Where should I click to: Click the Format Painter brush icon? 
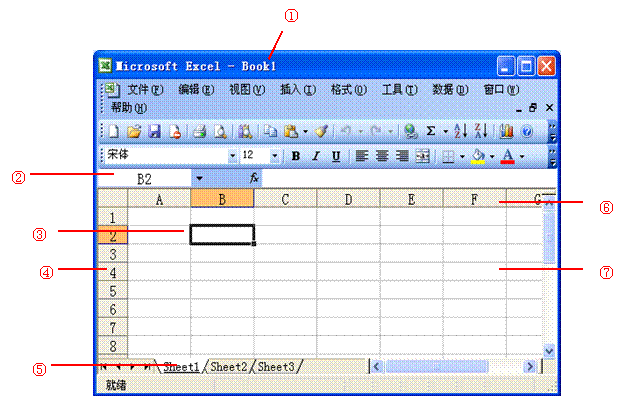click(321, 131)
